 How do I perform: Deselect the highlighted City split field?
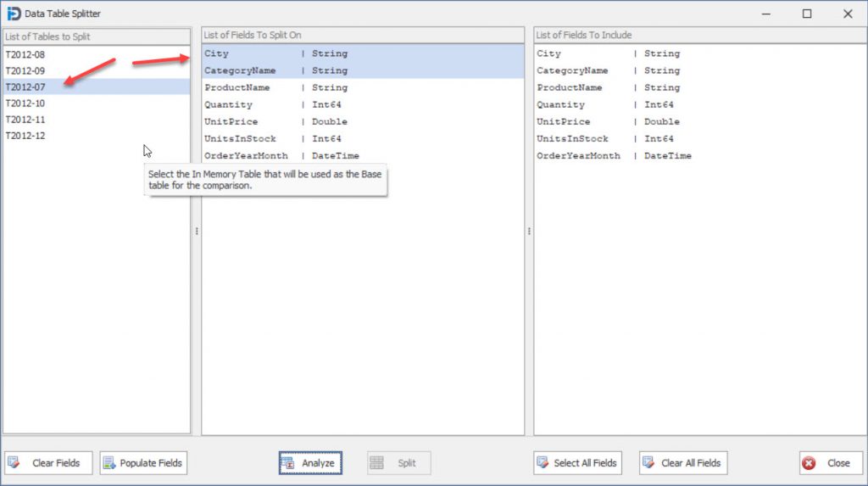(x=217, y=53)
